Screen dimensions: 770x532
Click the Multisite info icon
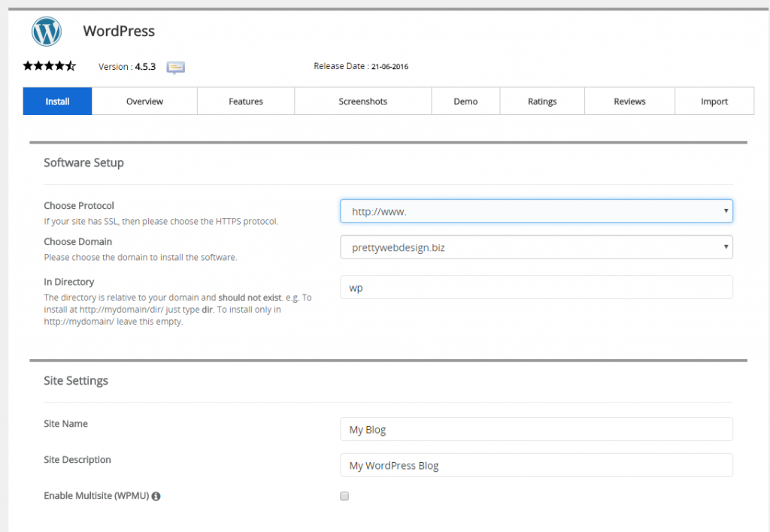click(156, 496)
